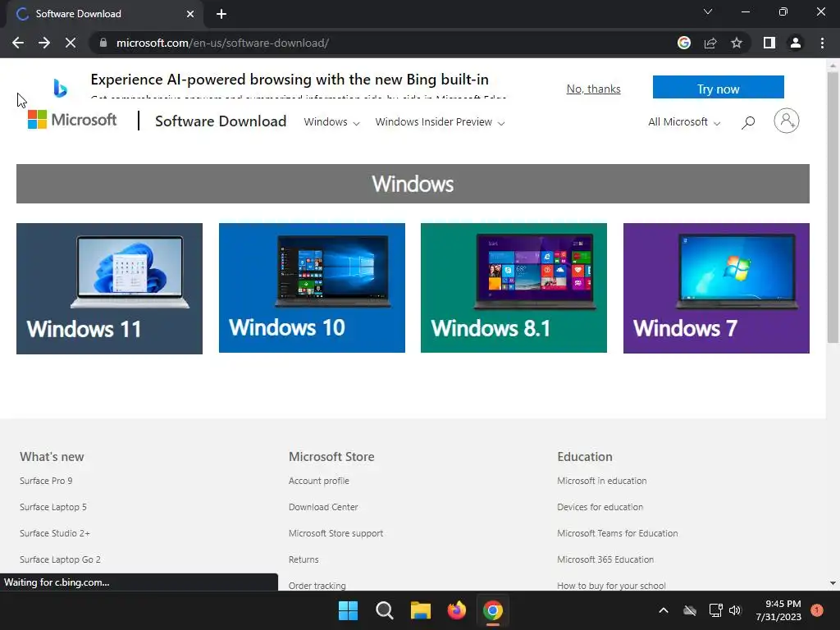
Task: Open site search magnifier
Action: pos(748,122)
